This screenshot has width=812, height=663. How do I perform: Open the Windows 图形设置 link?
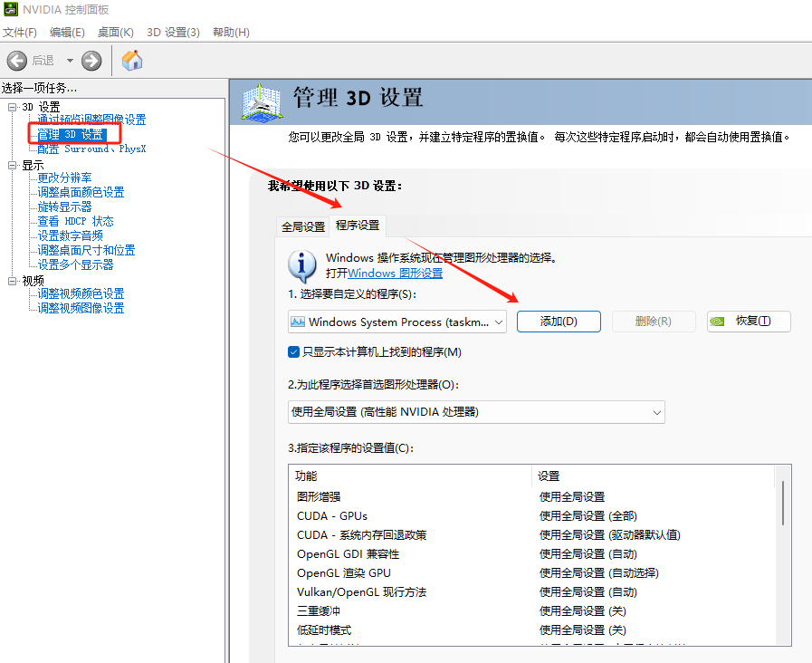click(395, 273)
